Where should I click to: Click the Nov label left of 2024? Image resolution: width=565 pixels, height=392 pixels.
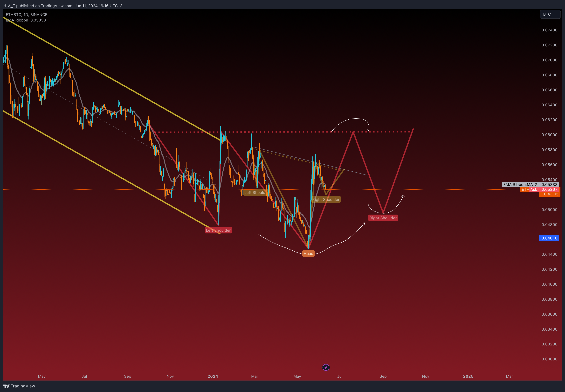(x=170, y=376)
